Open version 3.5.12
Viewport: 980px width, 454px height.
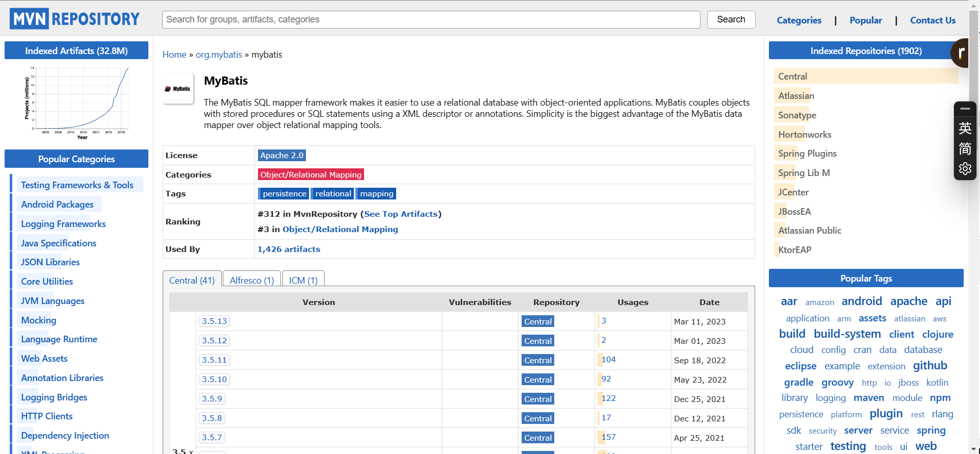(214, 341)
